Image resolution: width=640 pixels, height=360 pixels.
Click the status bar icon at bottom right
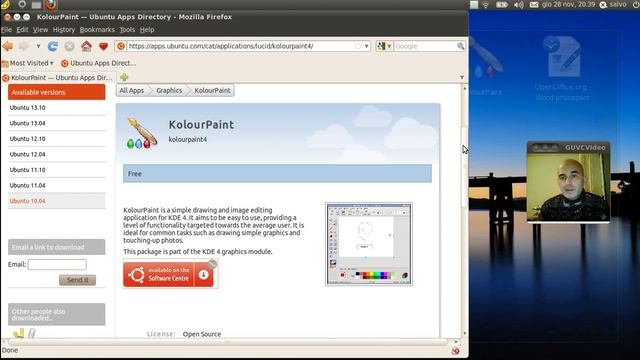click(456, 351)
